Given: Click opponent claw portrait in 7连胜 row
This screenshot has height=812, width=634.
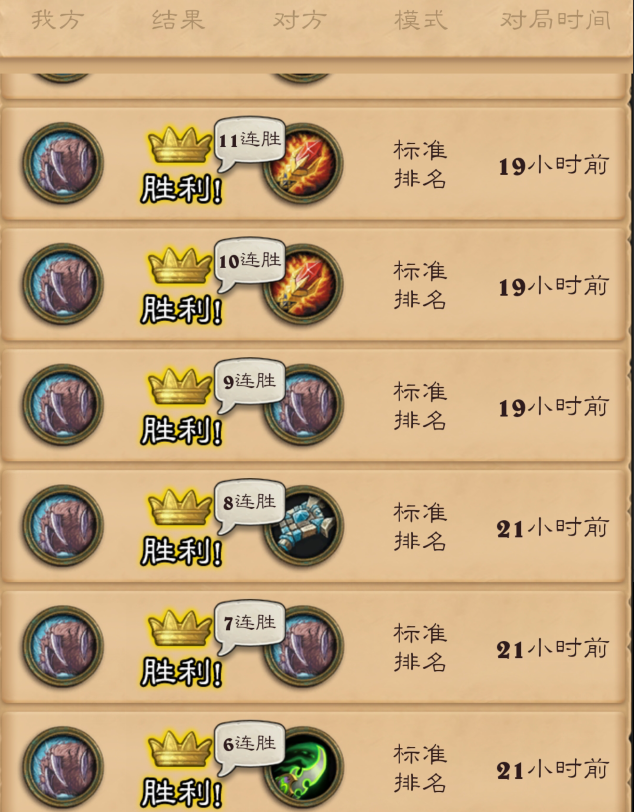Looking at the screenshot, I should pyautogui.click(x=304, y=646).
